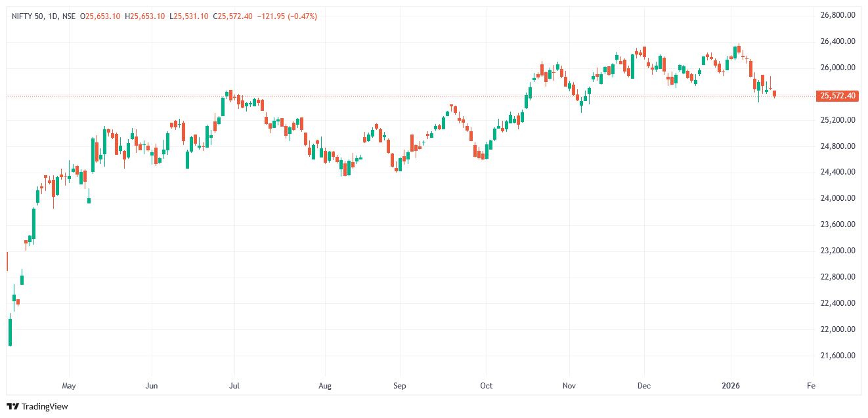Click the Close value C25,572.40

(233, 16)
